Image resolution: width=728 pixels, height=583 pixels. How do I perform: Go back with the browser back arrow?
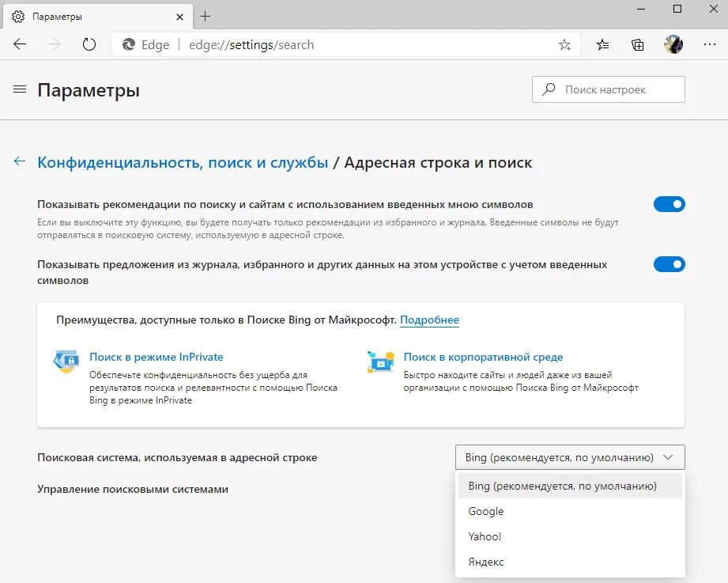pos(20,44)
